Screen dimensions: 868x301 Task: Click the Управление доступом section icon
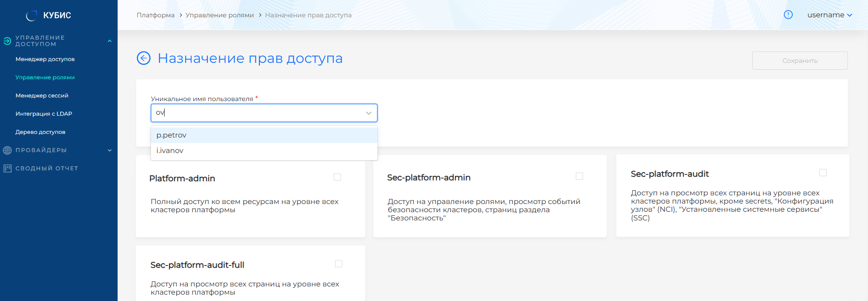[x=7, y=41]
